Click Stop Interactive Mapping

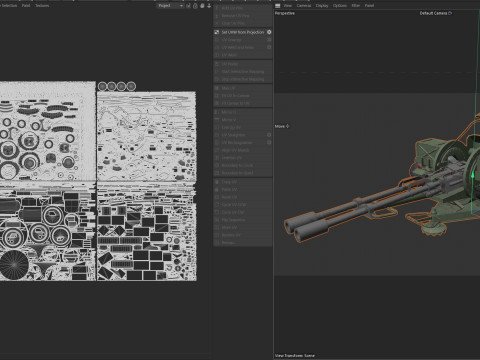pos(243,79)
